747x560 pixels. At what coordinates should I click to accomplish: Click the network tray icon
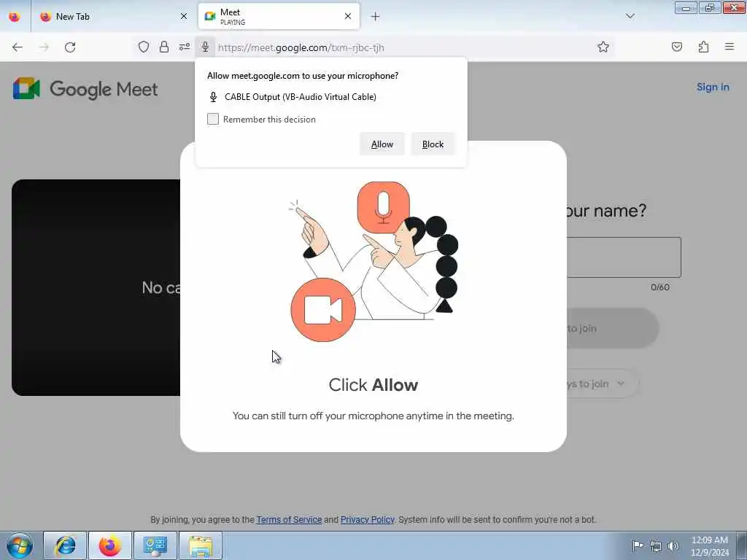tap(656, 545)
